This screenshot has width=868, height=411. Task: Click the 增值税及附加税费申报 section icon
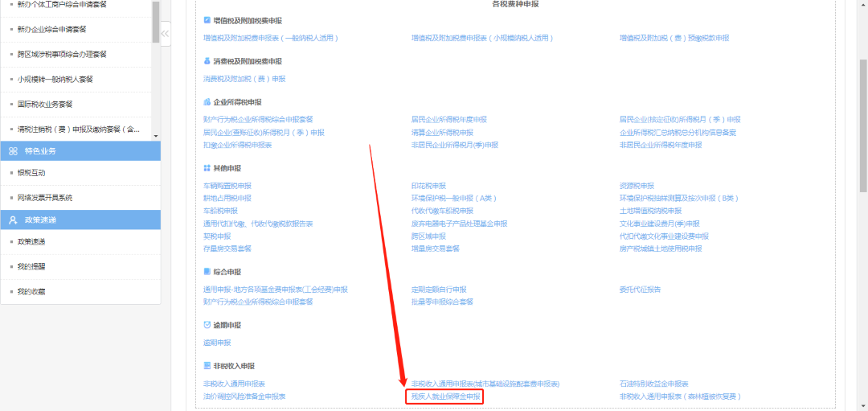pyautogui.click(x=207, y=19)
